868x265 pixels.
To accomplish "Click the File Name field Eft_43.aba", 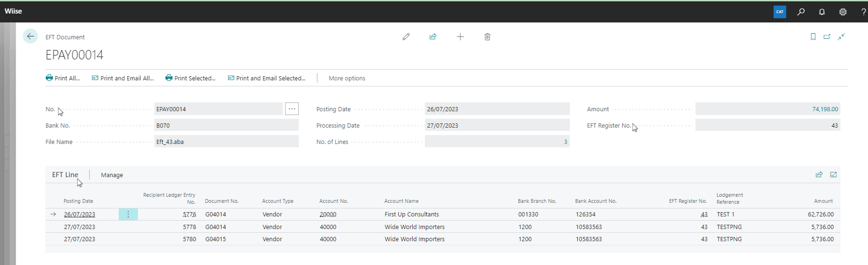I will coord(226,142).
